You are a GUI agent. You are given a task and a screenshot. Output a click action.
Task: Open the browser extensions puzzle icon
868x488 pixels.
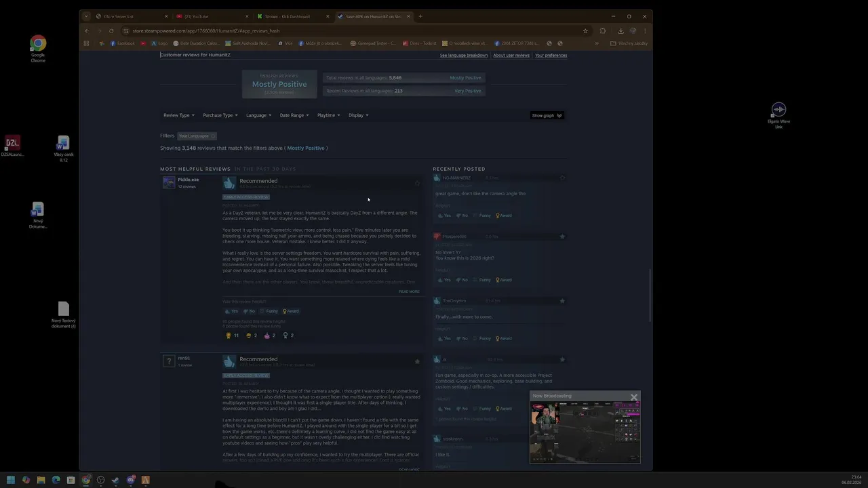point(602,30)
